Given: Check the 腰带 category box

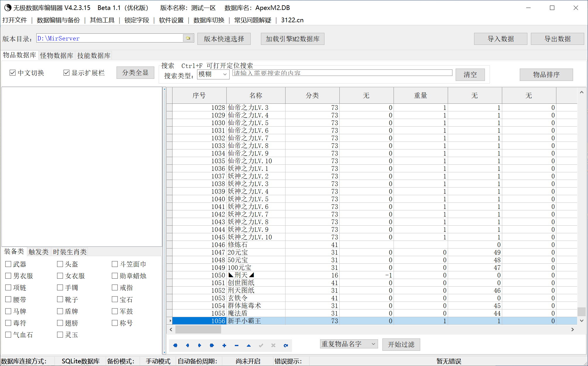Looking at the screenshot, I should point(8,299).
